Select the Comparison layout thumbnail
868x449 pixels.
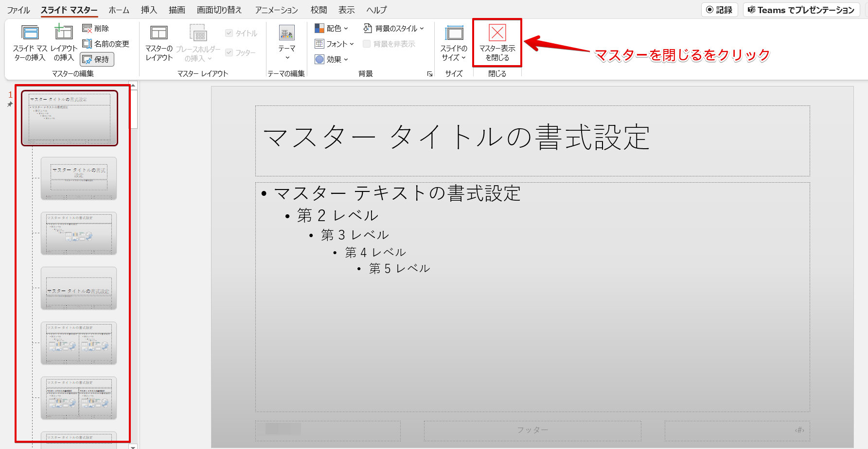(79, 398)
